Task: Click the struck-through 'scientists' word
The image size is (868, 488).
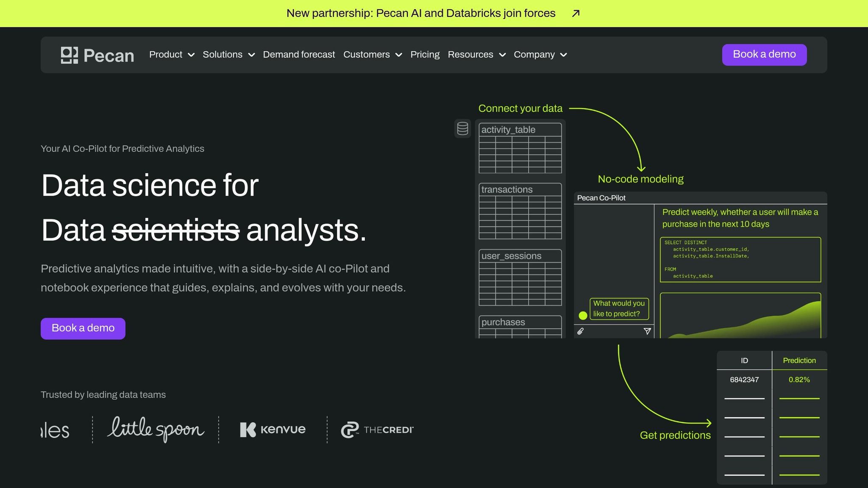Action: pos(175,230)
